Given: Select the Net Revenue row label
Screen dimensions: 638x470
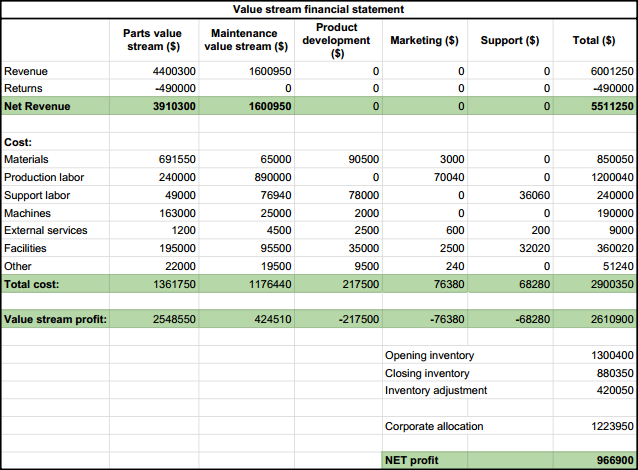Looking at the screenshot, I should pyautogui.click(x=38, y=106).
